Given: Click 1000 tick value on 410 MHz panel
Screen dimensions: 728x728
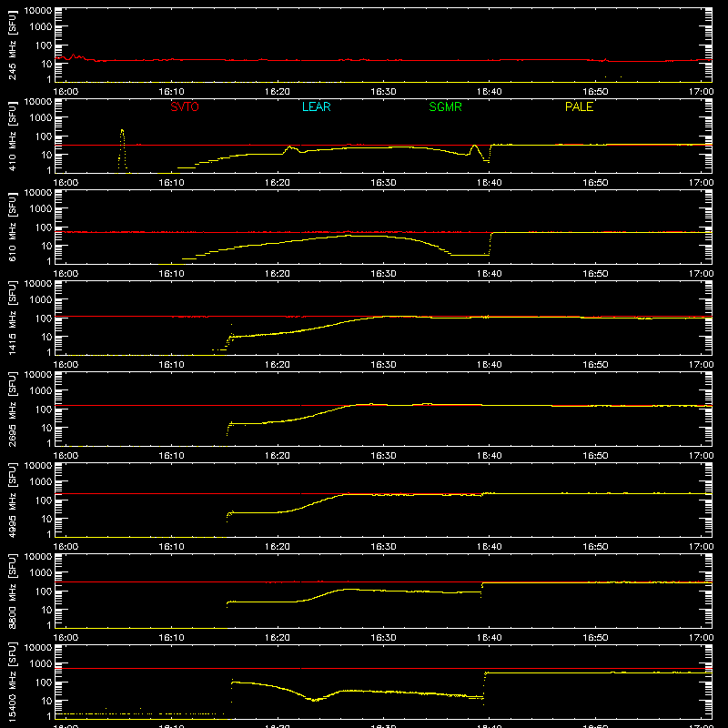Looking at the screenshot, I should coord(41,118).
